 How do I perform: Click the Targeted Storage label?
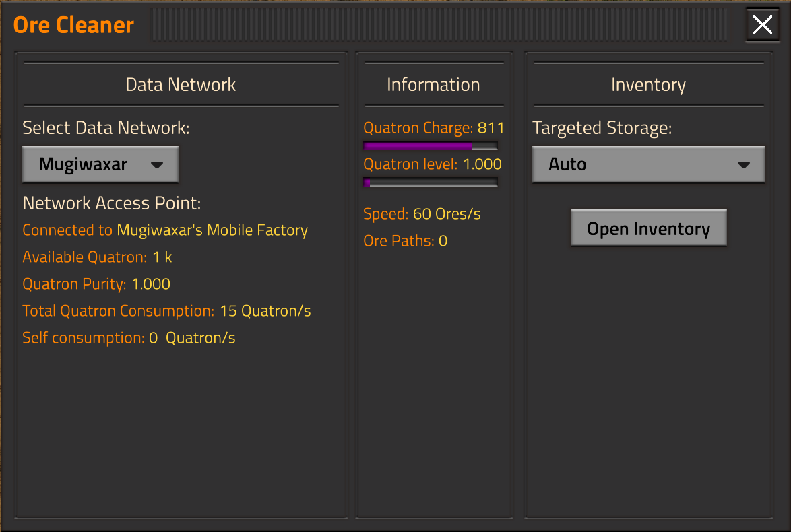point(602,128)
